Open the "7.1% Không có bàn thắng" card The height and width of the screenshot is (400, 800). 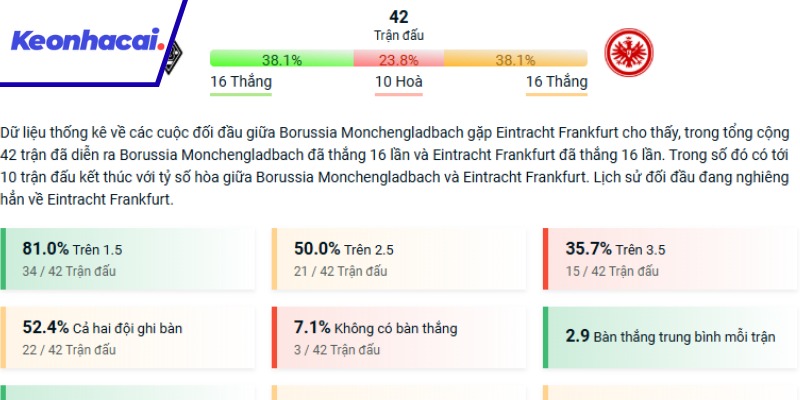pyautogui.click(x=398, y=337)
